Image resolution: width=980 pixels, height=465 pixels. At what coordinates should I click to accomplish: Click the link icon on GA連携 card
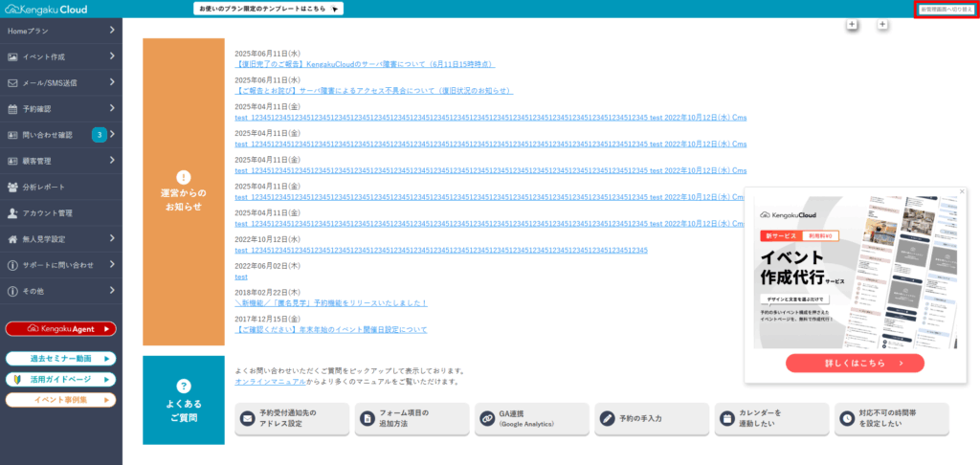click(486, 418)
